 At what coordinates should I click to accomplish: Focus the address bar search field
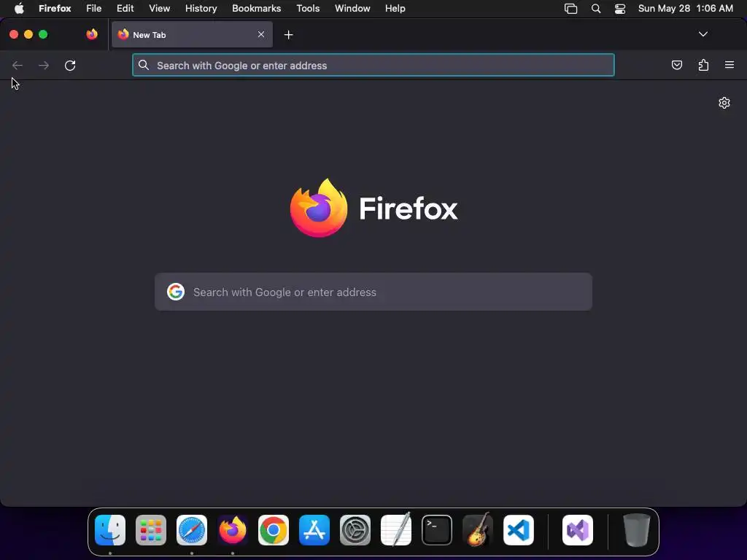pos(373,65)
